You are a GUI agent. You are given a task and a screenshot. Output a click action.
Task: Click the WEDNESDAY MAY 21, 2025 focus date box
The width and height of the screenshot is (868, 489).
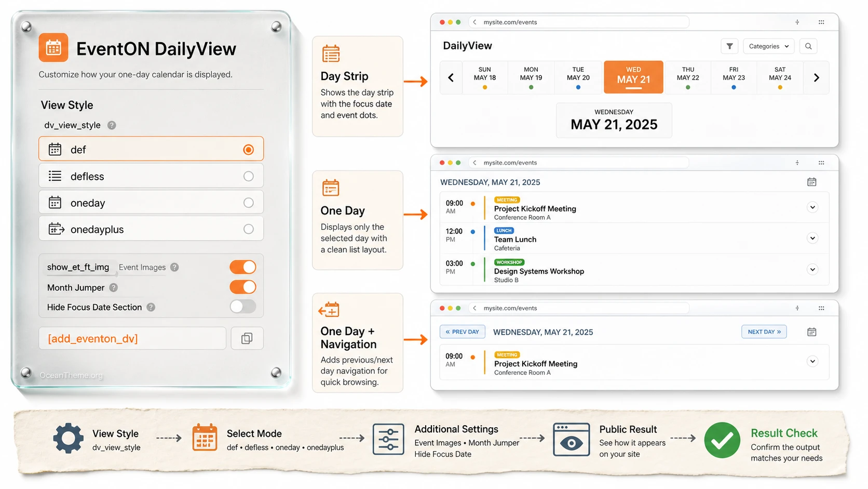coord(614,120)
